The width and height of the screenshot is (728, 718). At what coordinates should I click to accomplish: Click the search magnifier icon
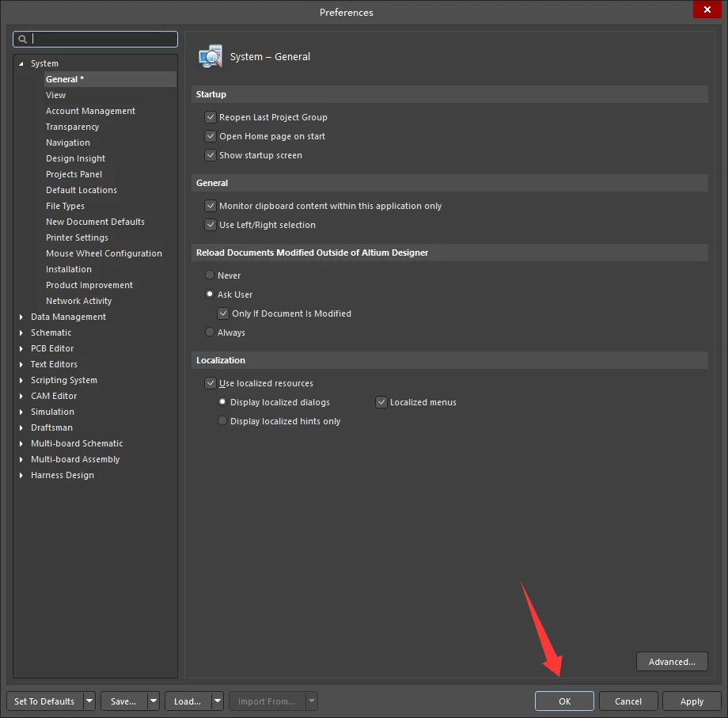tap(22, 40)
